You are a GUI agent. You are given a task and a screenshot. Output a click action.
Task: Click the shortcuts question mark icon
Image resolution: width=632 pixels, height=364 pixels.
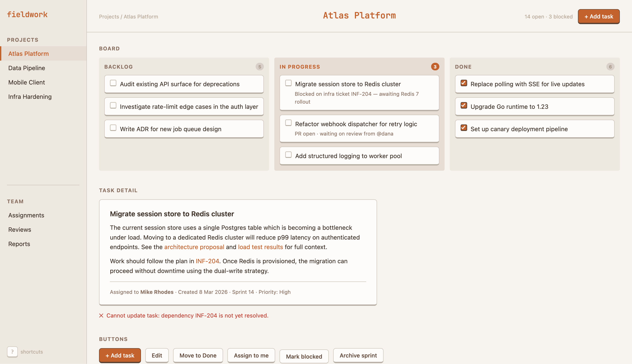pyautogui.click(x=12, y=351)
